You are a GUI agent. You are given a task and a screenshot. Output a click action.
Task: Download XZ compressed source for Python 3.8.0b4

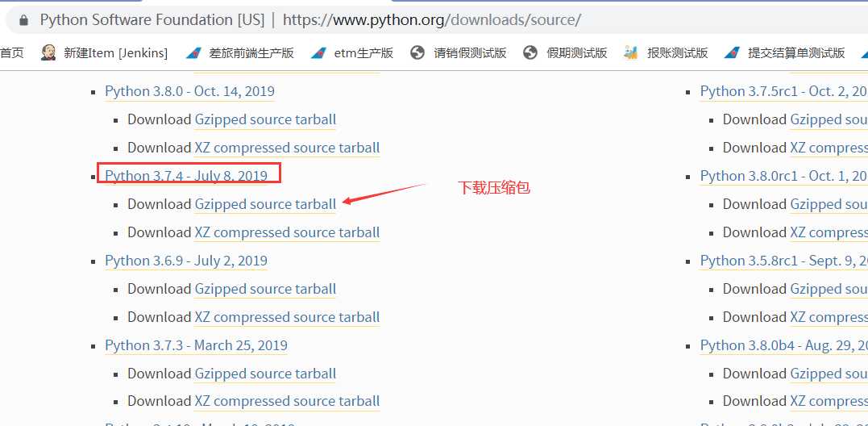coord(829,402)
